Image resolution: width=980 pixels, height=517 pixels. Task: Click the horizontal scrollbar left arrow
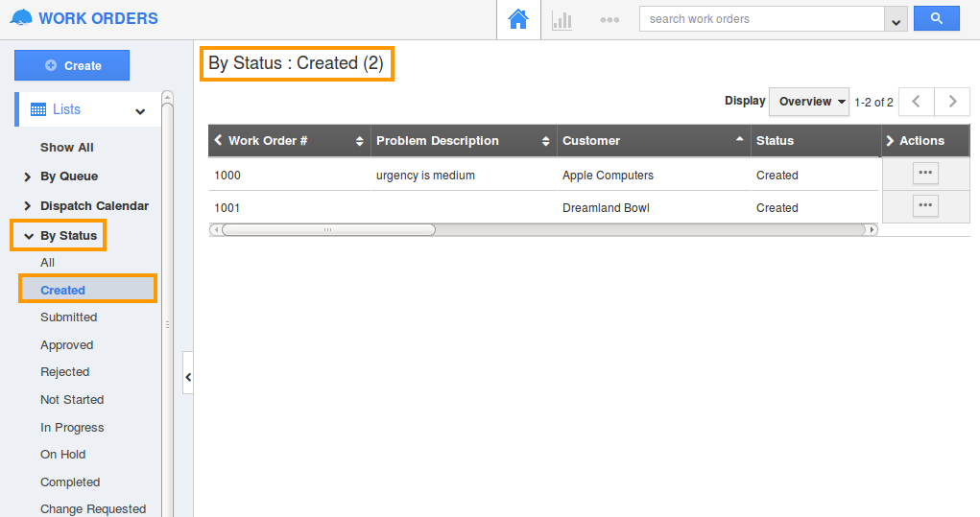point(216,230)
